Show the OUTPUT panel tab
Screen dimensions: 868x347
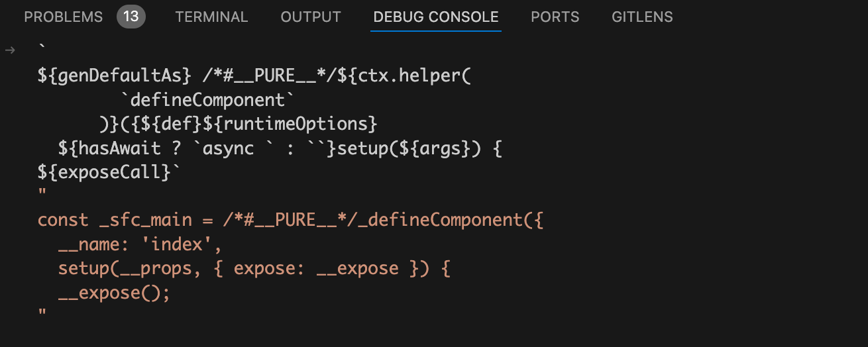311,17
